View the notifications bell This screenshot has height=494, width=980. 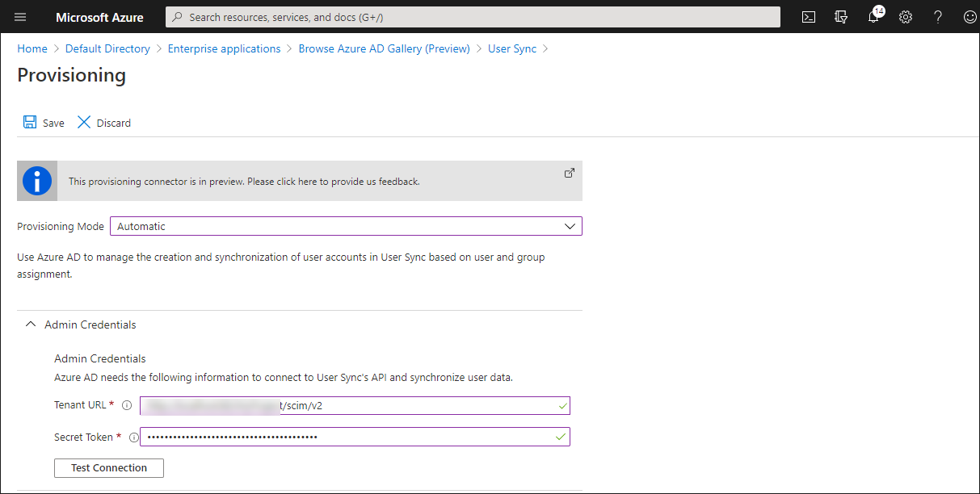(874, 16)
